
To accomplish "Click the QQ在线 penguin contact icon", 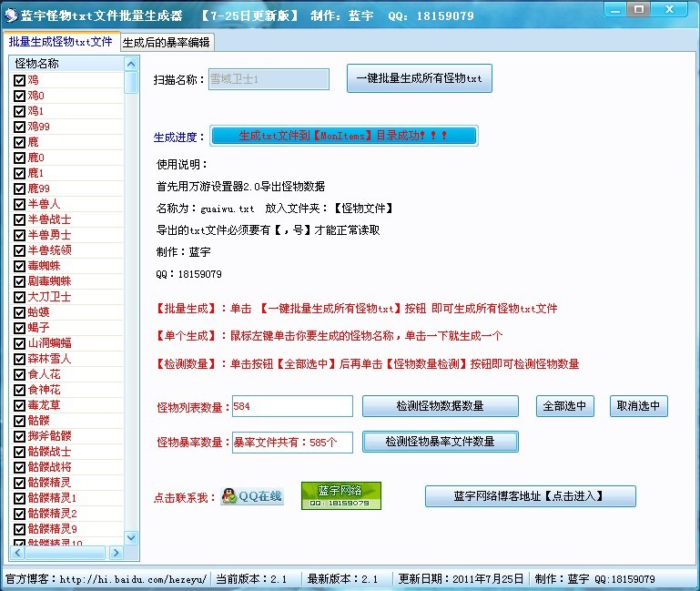I will (x=252, y=496).
